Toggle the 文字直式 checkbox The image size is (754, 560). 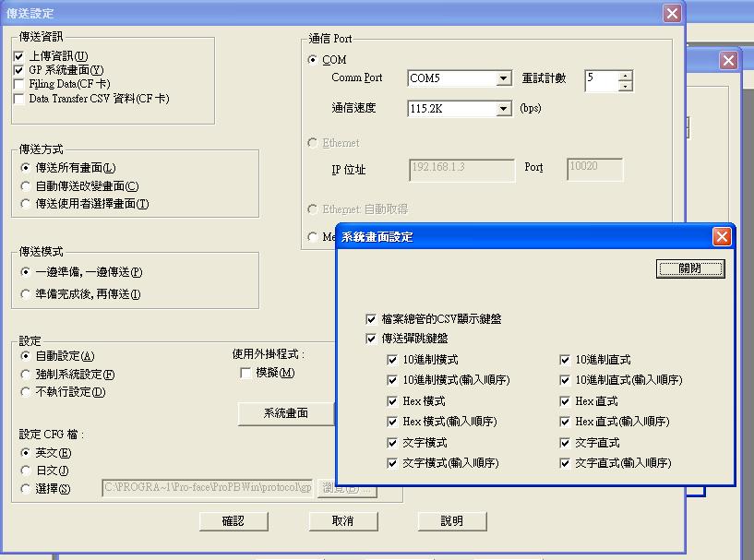(565, 443)
